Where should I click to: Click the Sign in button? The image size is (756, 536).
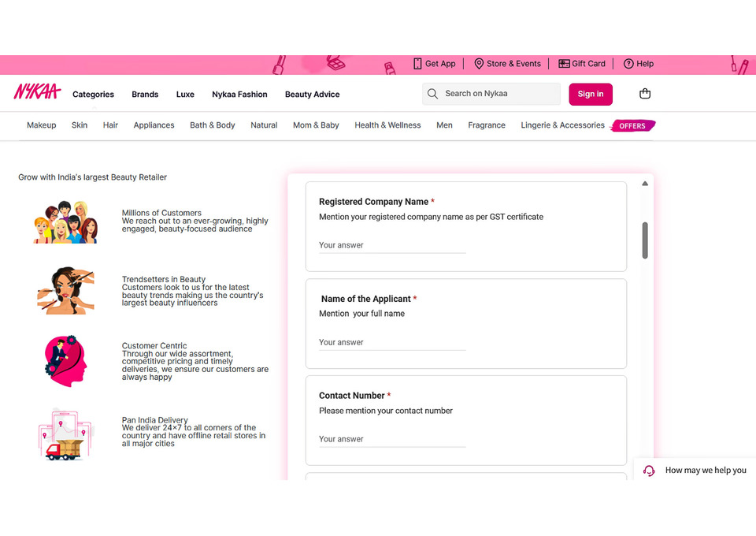coord(591,94)
